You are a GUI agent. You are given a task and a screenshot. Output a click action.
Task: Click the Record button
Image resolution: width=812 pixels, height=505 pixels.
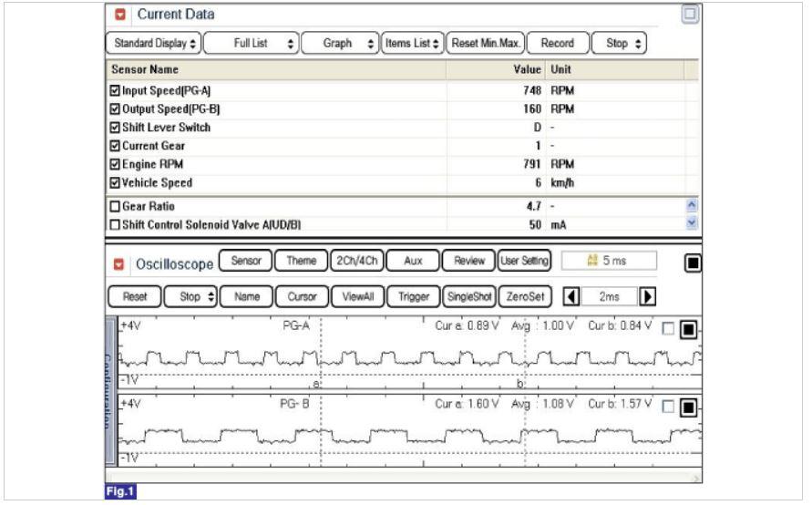click(x=558, y=44)
